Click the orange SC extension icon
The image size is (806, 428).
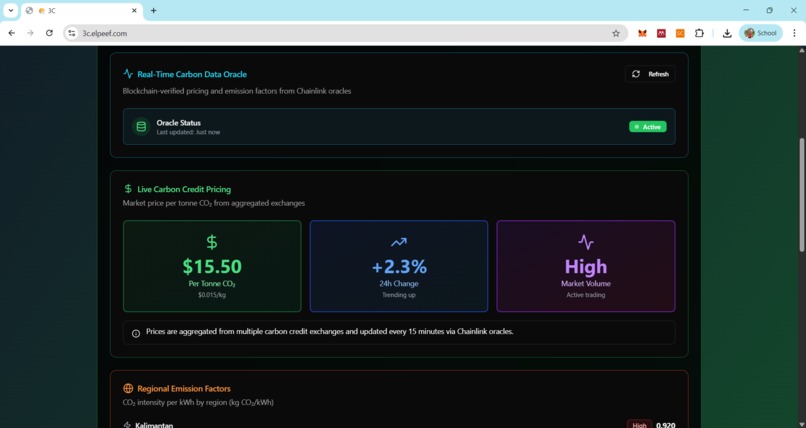[680, 33]
